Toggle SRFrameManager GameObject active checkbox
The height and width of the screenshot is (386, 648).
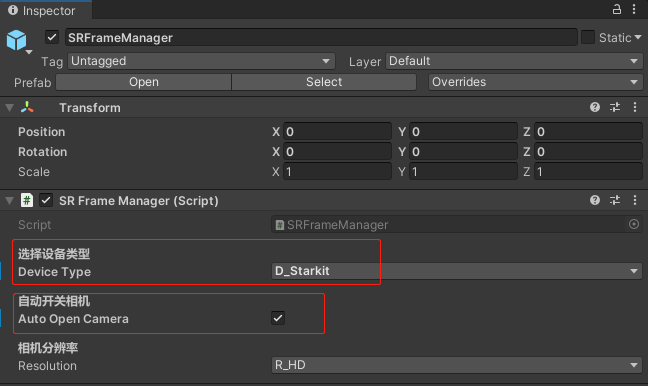click(x=52, y=37)
